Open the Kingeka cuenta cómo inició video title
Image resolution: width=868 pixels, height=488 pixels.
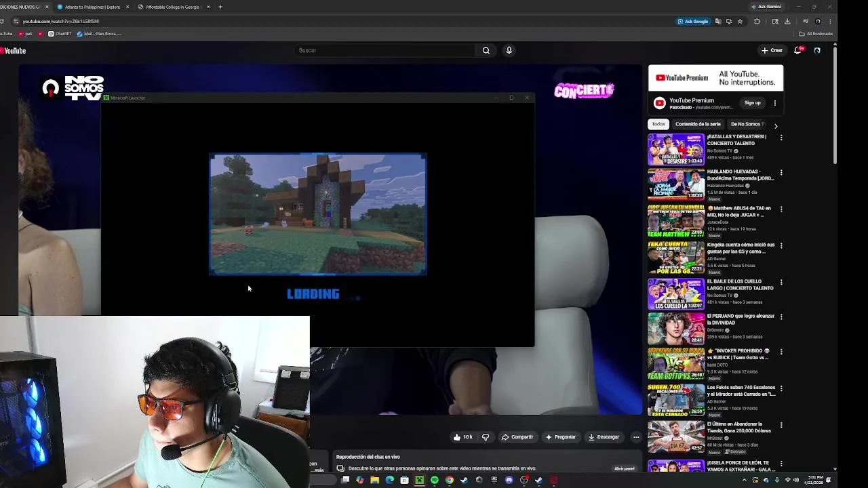click(741, 248)
